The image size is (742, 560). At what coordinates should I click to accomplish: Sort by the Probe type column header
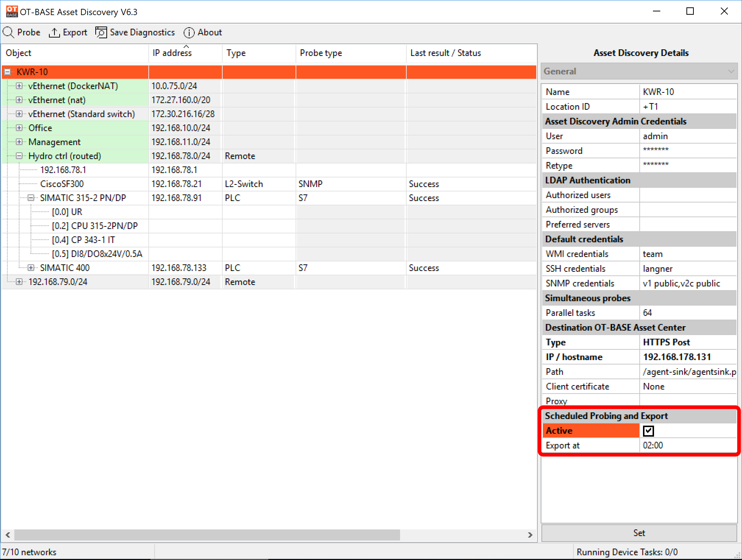pyautogui.click(x=351, y=53)
